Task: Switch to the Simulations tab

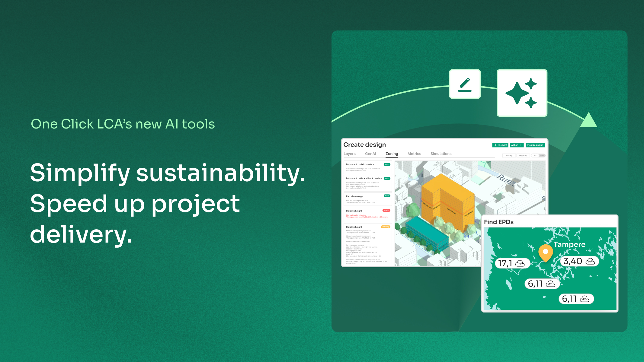Action: pyautogui.click(x=441, y=154)
